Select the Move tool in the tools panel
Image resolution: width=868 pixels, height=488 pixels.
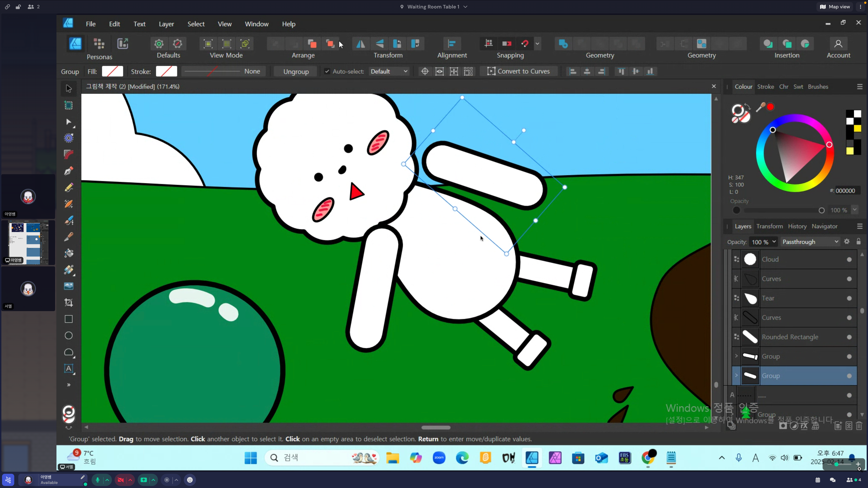click(68, 89)
